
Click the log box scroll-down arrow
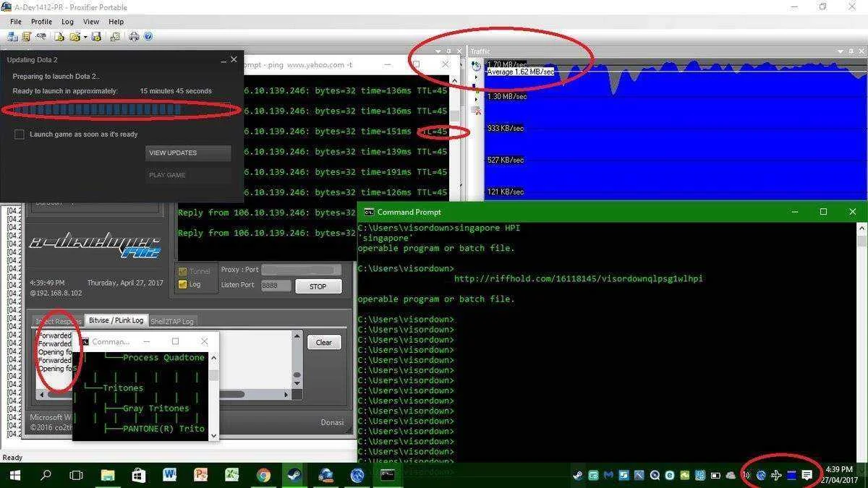[x=297, y=384]
